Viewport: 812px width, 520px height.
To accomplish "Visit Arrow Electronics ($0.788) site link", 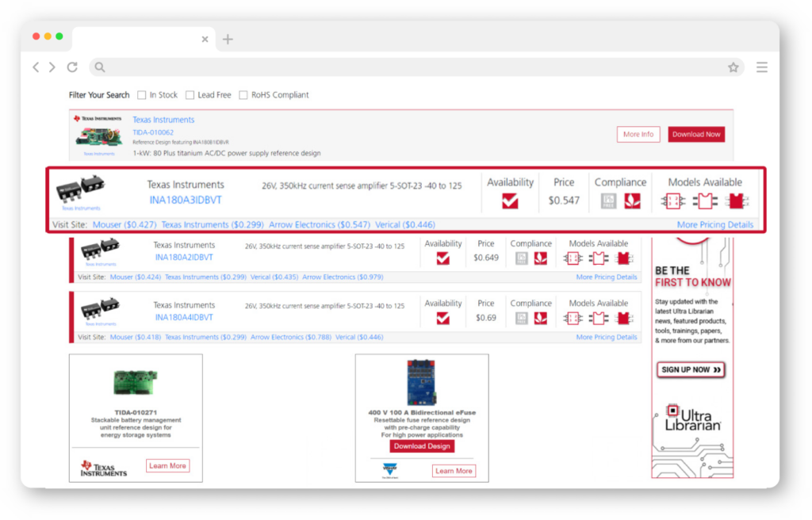I will [291, 337].
